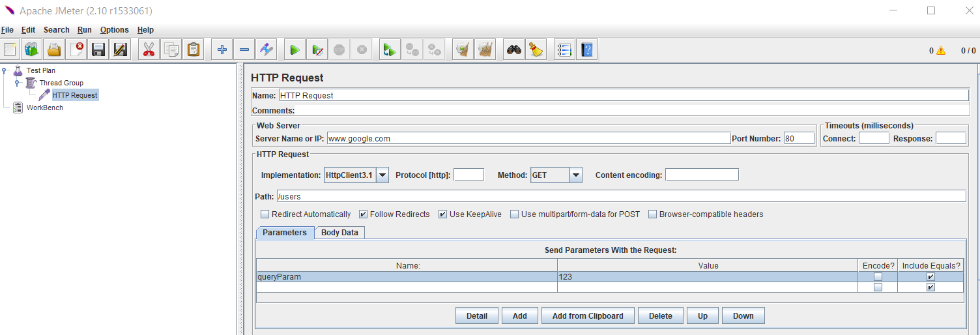Click Remote Start All icon
This screenshot has width=980, height=335.
click(390, 50)
